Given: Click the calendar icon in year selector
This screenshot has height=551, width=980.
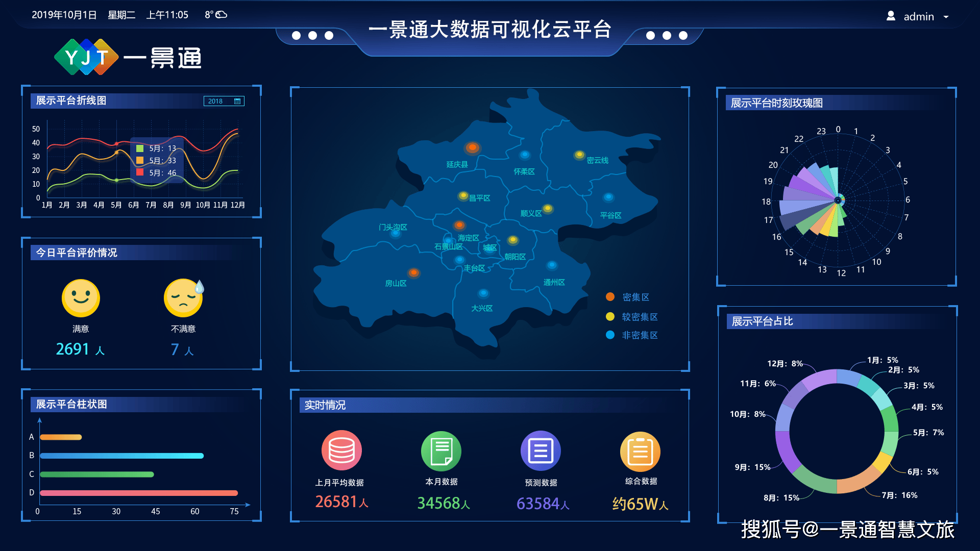Looking at the screenshot, I should click(237, 101).
